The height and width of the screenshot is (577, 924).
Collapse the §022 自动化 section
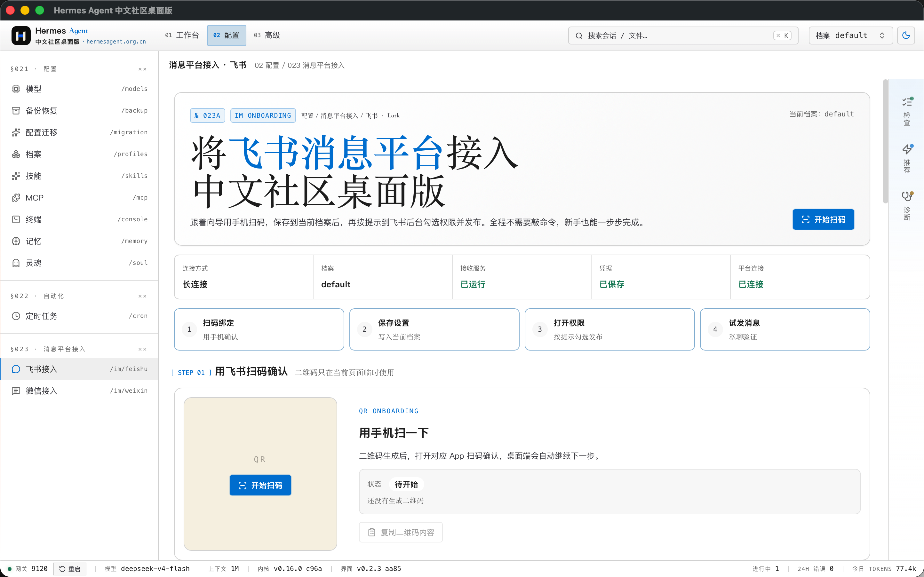(142, 296)
